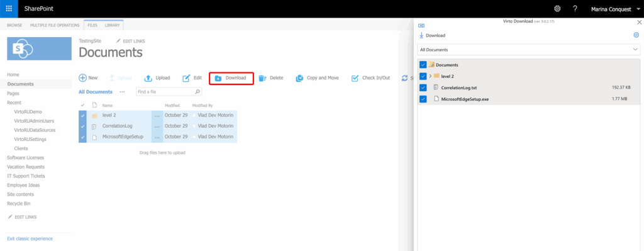Viewport: 644px width, 251px height.
Task: Click the sync icon after Check In/Out
Action: (405, 78)
